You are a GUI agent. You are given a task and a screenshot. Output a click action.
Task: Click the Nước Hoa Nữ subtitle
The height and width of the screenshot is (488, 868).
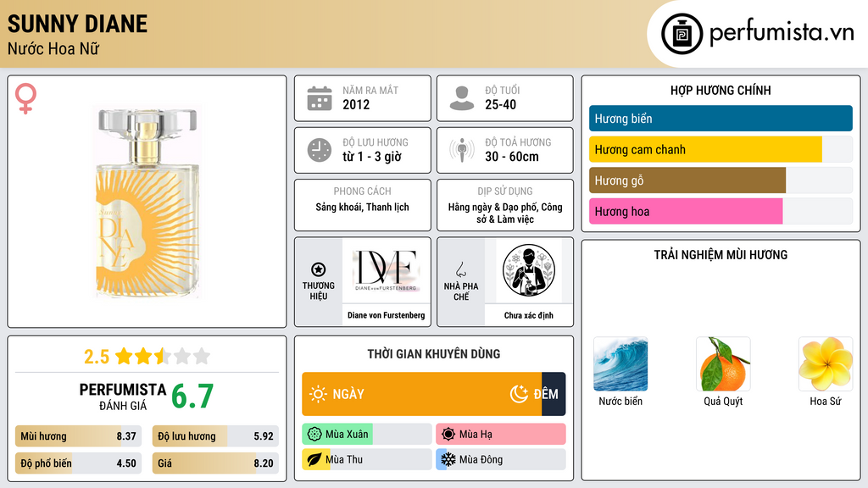coord(53,48)
